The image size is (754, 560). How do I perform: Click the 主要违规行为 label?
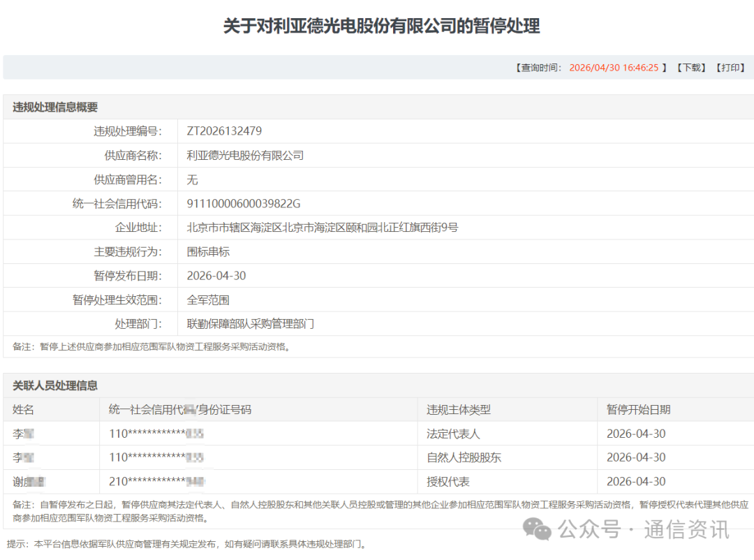point(128,251)
